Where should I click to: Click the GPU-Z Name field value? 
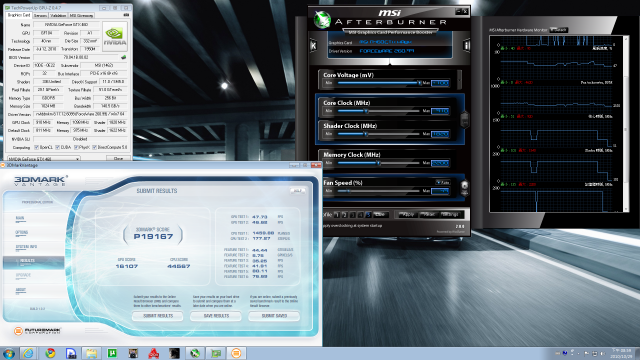pos(67,24)
